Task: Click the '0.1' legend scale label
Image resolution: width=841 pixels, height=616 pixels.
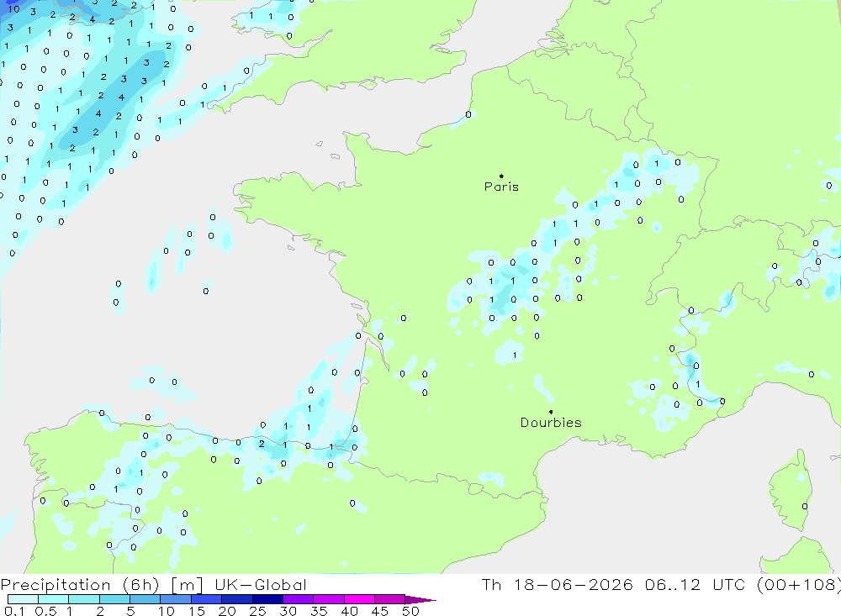Action: [x=14, y=611]
